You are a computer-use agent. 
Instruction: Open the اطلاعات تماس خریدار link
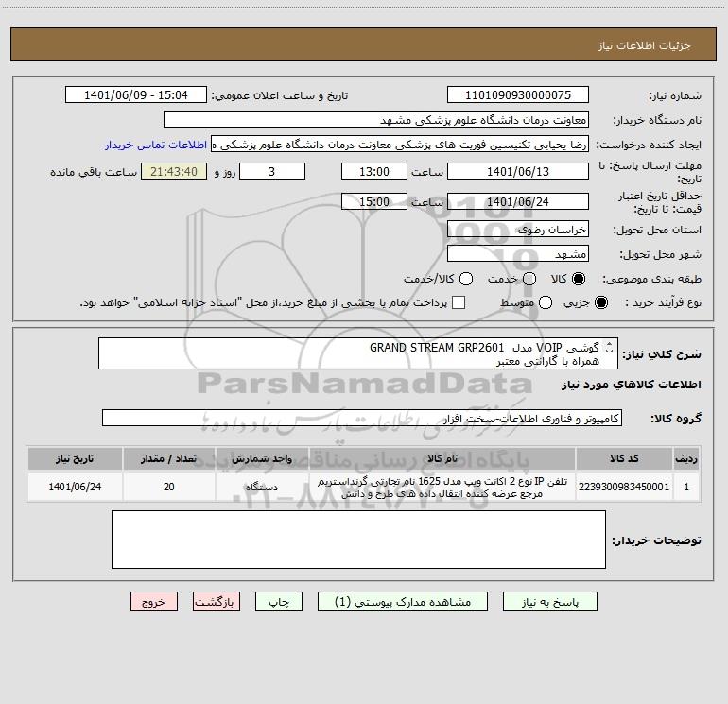156,145
